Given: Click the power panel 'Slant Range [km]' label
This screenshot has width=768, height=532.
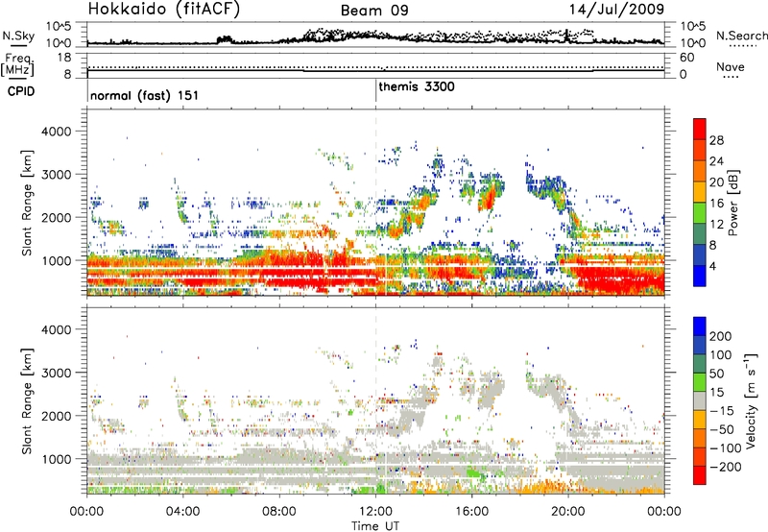Looking at the screenshot, I should tap(27, 203).
